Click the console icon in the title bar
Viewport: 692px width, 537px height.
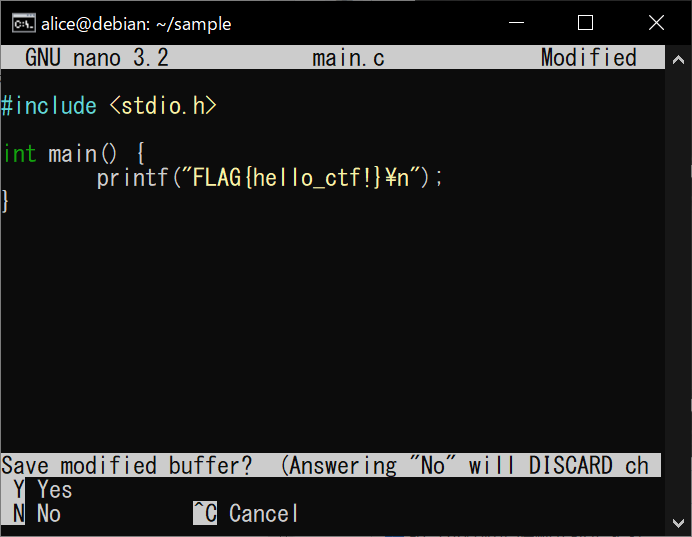click(x=23, y=23)
